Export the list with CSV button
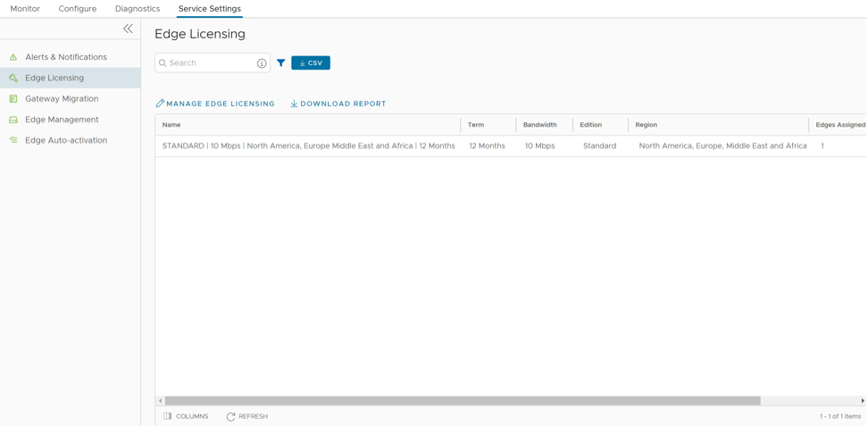 coord(311,63)
